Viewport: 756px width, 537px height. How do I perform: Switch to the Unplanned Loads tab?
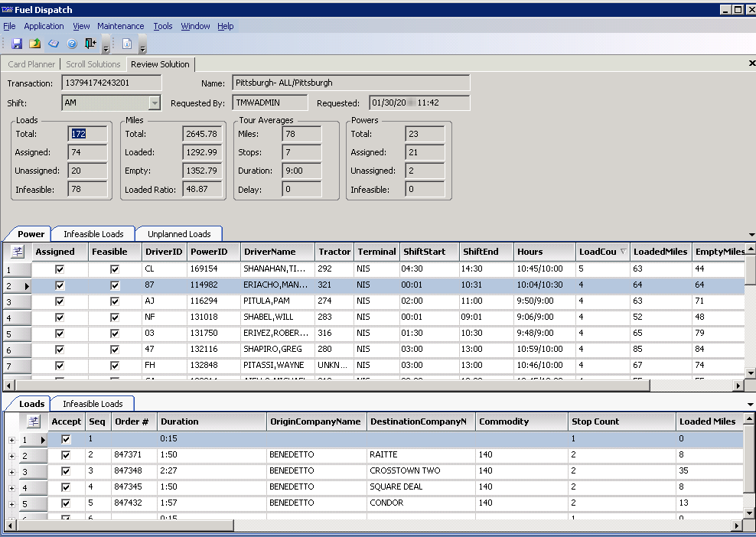pyautogui.click(x=179, y=234)
